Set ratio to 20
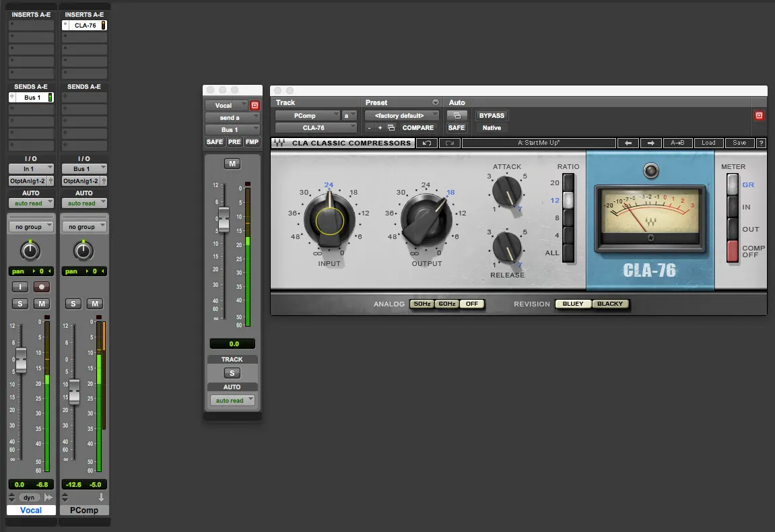The height and width of the screenshot is (532, 775). pos(568,182)
